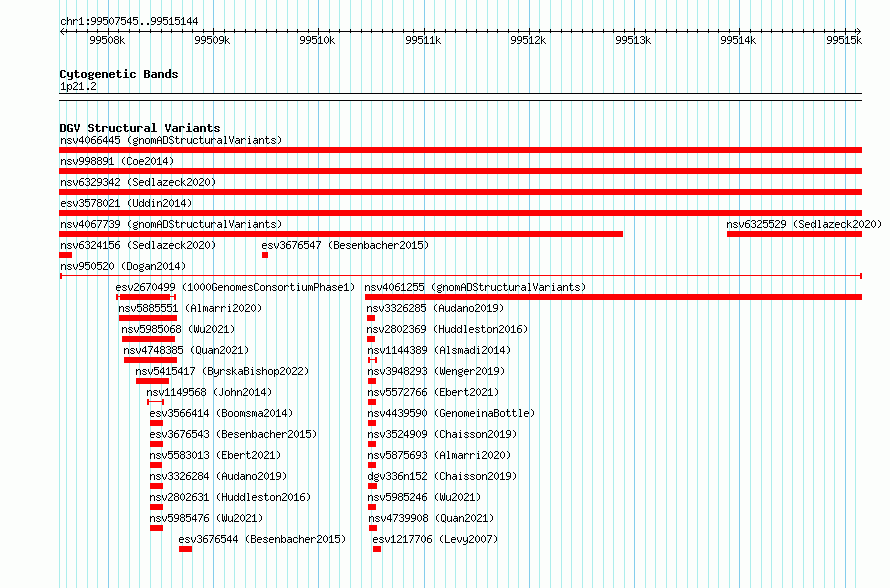
Task: Open nsv3524909 (Chaisson2019) label
Action: click(442, 434)
